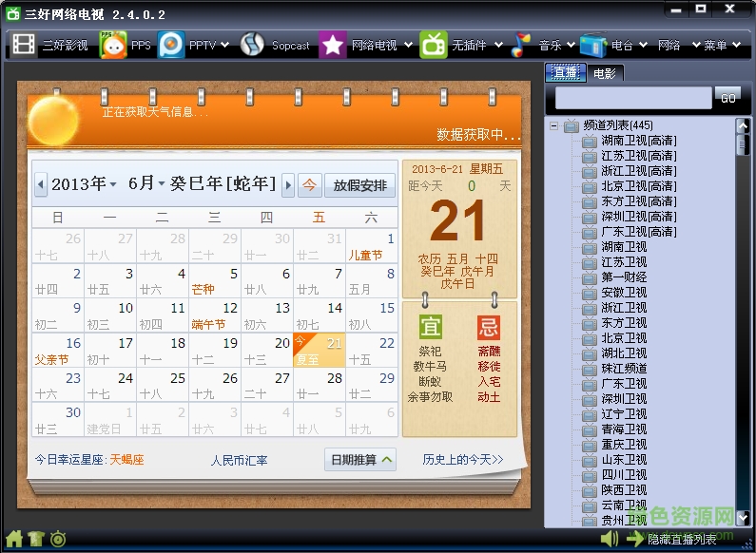Launch the PPS icon in toolbar

pyautogui.click(x=113, y=45)
